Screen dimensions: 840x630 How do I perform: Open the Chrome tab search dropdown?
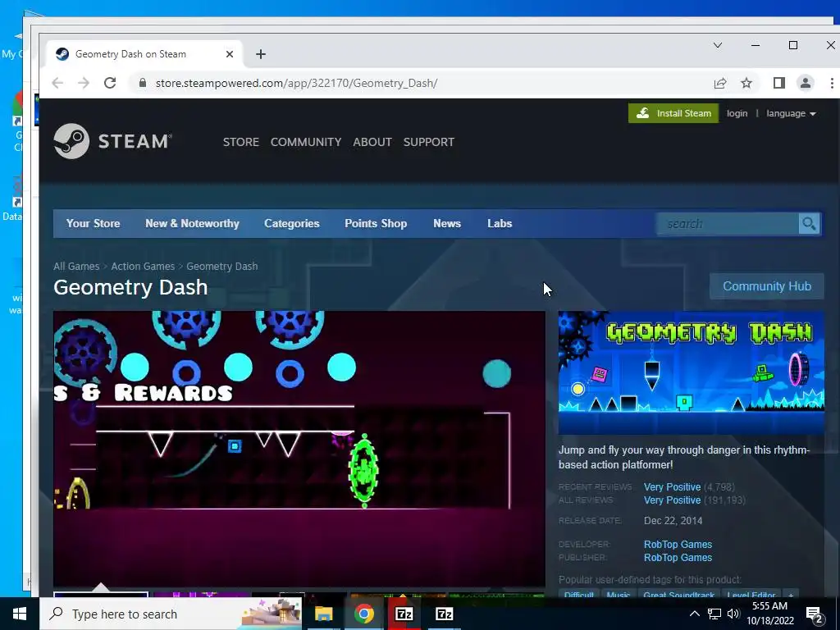point(718,46)
